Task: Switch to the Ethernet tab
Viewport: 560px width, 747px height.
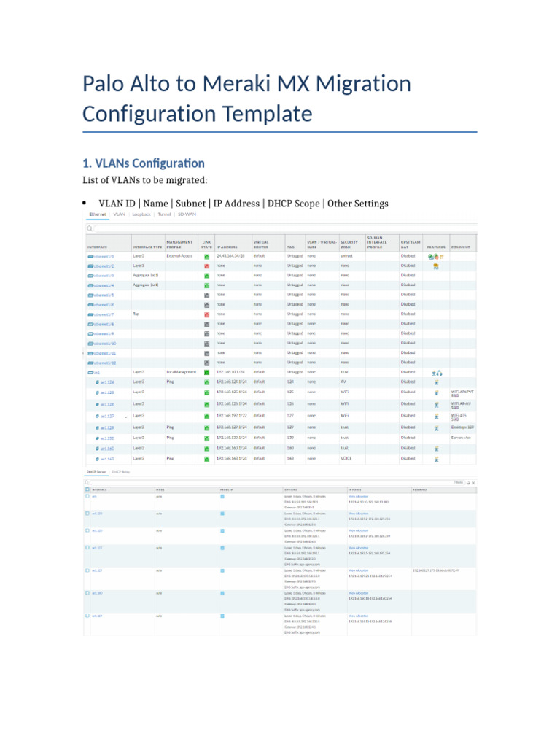Action: pyautogui.click(x=98, y=214)
